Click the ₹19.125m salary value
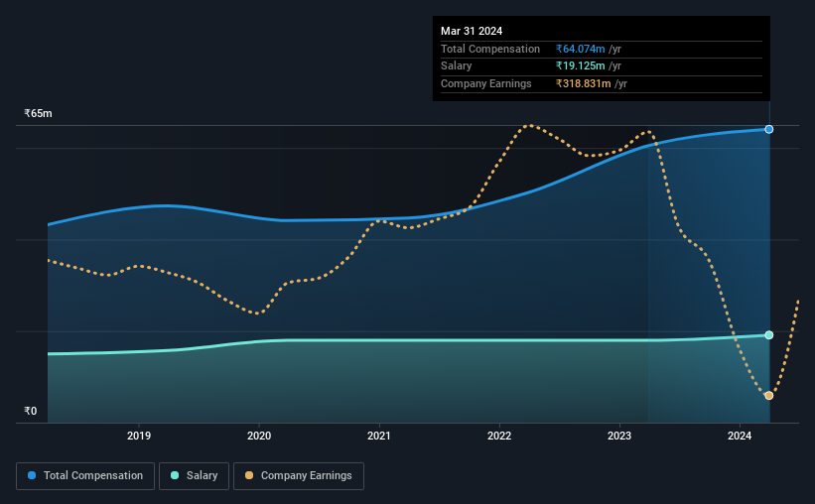 tap(580, 66)
